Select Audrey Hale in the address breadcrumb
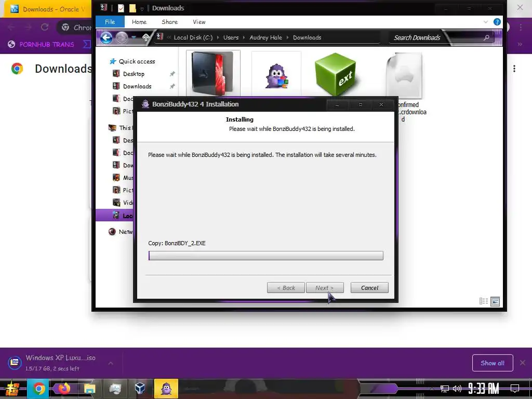Screen dimensions: 532x399 (265, 37)
